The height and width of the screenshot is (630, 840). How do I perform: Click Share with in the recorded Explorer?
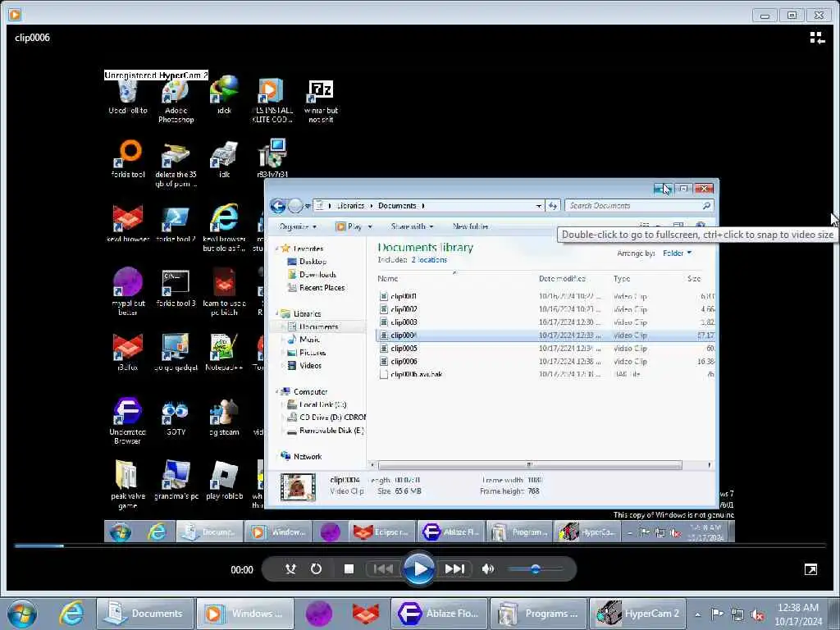pos(412,226)
